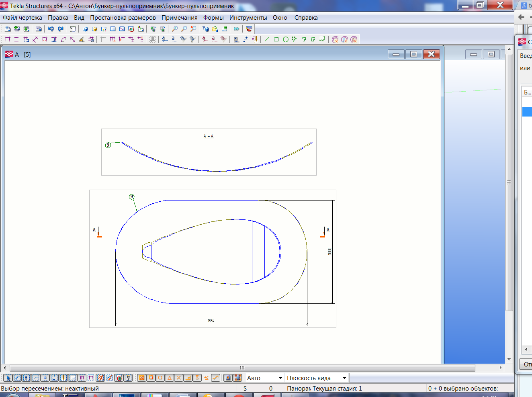Expand the Плоскость вида dropdown
The width and height of the screenshot is (532, 397).
317,378
